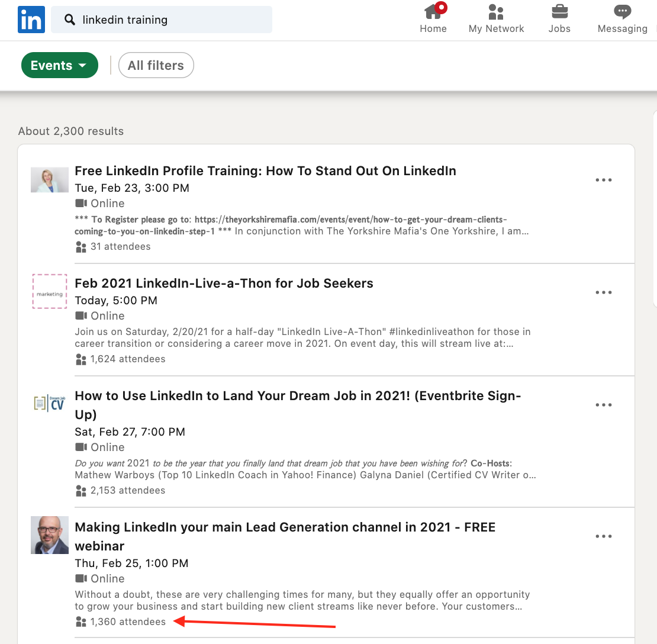Click the 31 attendees text

coord(120,246)
